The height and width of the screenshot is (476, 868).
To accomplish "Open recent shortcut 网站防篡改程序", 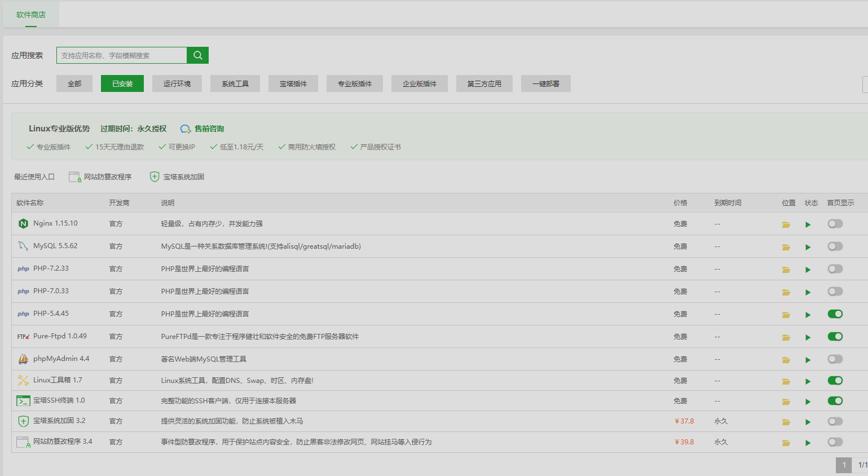I will (100, 177).
